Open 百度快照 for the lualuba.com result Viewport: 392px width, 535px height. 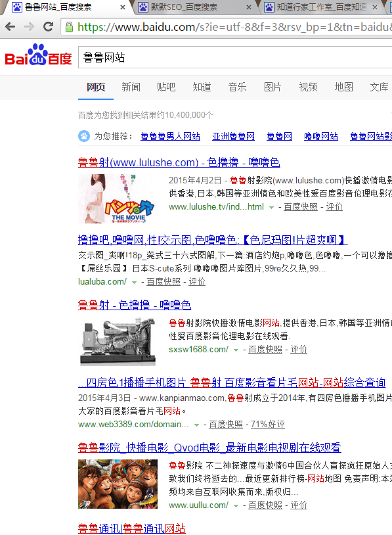click(x=163, y=282)
